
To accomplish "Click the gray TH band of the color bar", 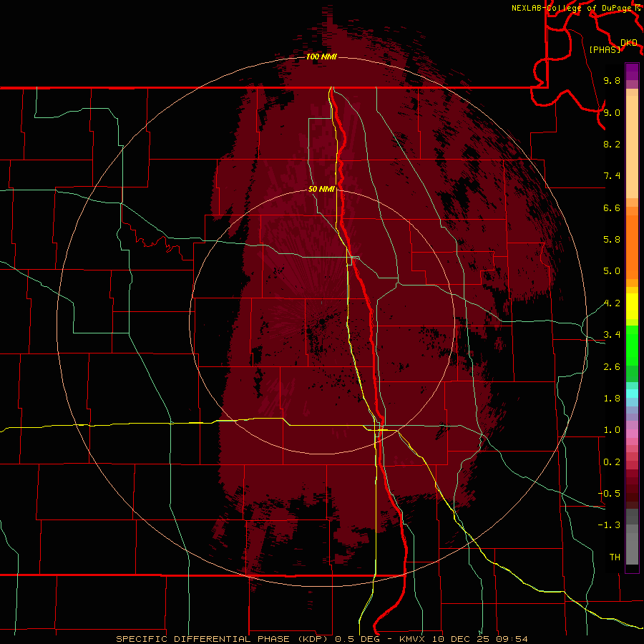I will point(632,548).
